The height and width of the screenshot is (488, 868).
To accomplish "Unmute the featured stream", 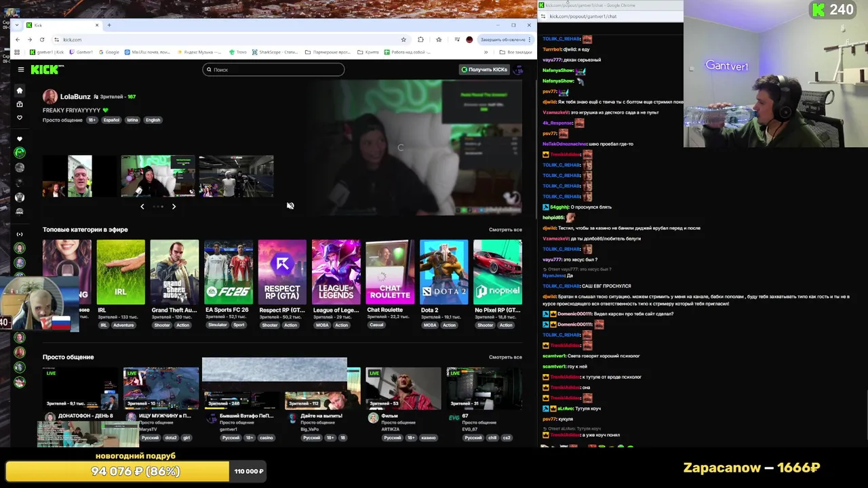I will click(290, 205).
